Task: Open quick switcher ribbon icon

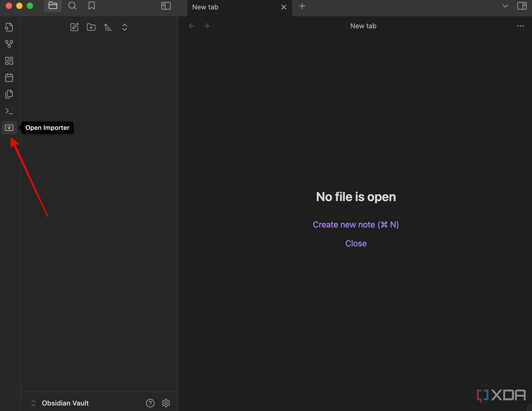Action: click(9, 27)
